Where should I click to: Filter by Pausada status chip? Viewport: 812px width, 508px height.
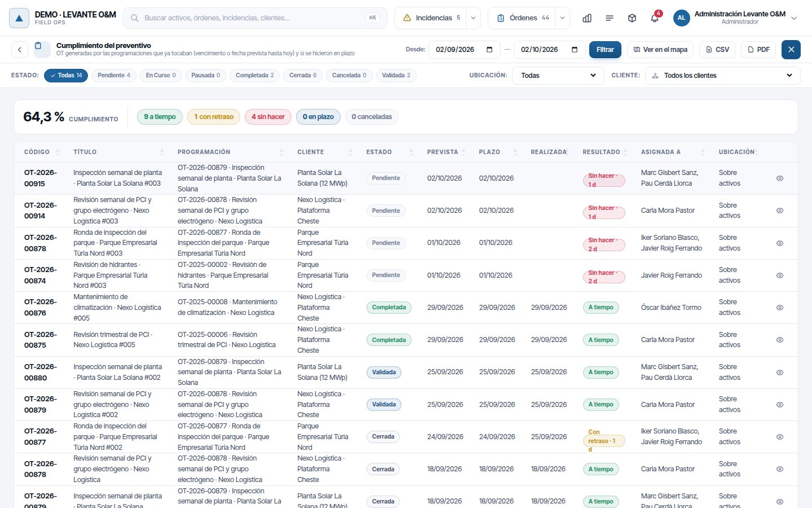pyautogui.click(x=206, y=75)
